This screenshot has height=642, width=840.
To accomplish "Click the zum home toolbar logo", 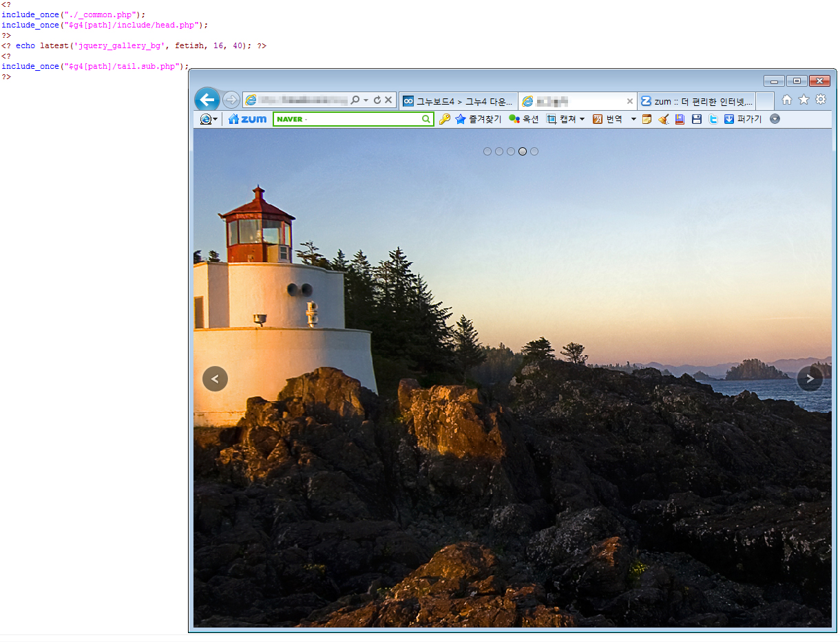I will [247, 119].
